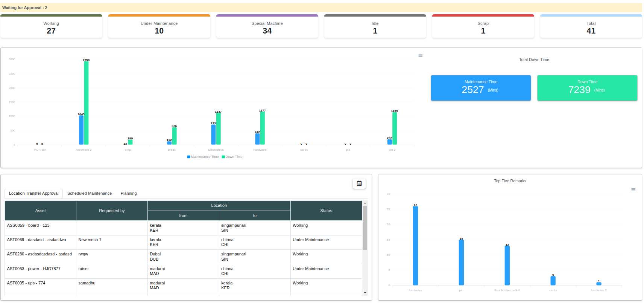Select the Location Transfer Approval tab
This screenshot has width=644, height=304.
[34, 193]
